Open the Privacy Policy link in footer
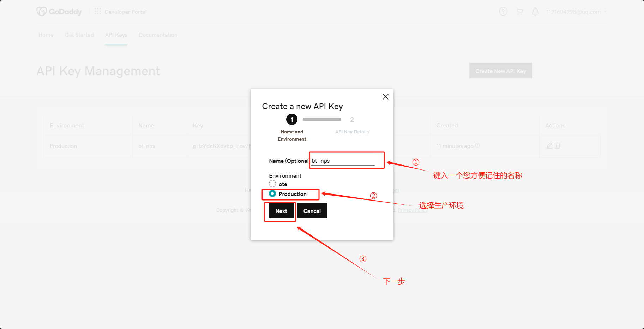 (413, 210)
